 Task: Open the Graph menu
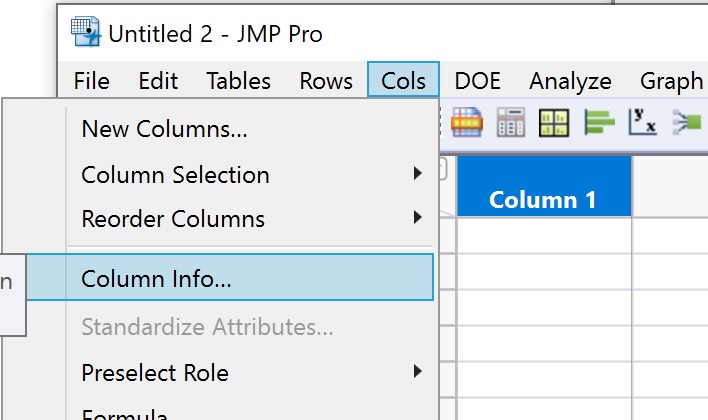tap(671, 81)
